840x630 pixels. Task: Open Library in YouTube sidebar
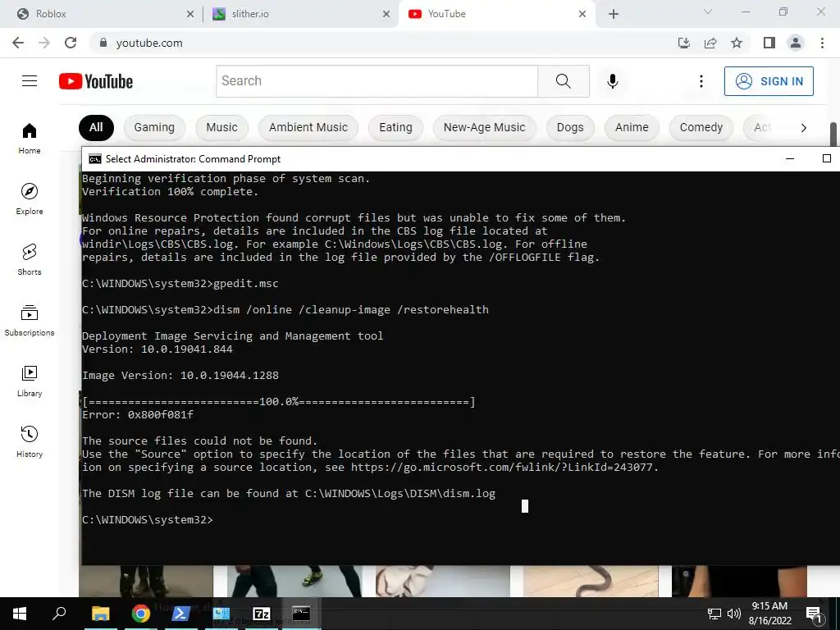30,381
